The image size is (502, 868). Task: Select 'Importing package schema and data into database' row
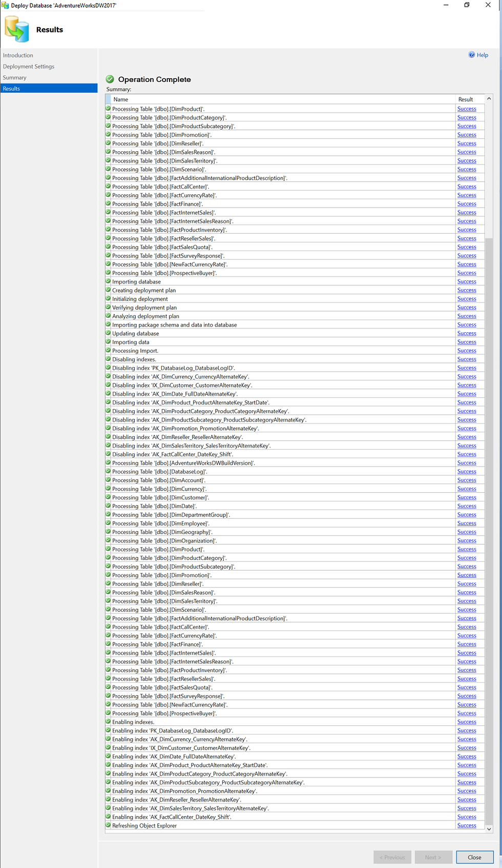[295, 325]
